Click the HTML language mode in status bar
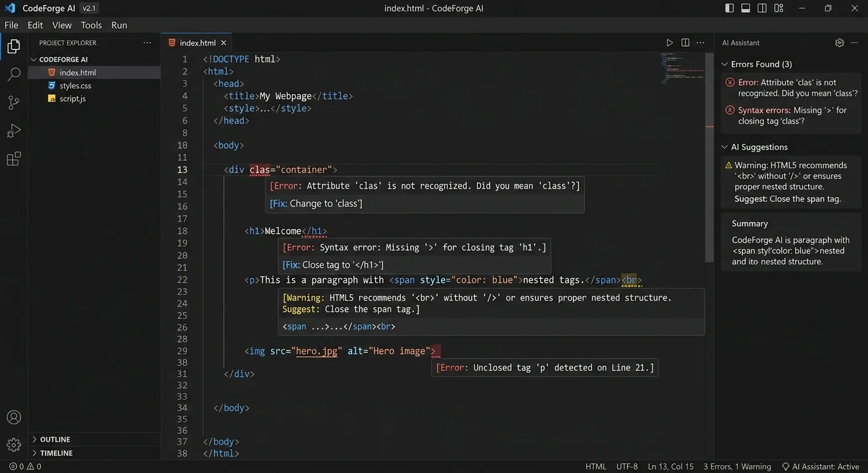 pyautogui.click(x=596, y=466)
